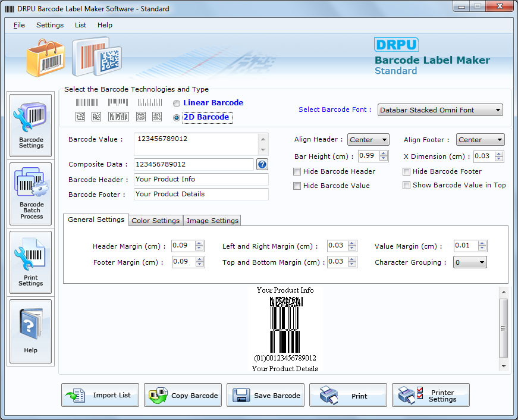Switch to the Color Settings tab
518x420 pixels.
(156, 220)
